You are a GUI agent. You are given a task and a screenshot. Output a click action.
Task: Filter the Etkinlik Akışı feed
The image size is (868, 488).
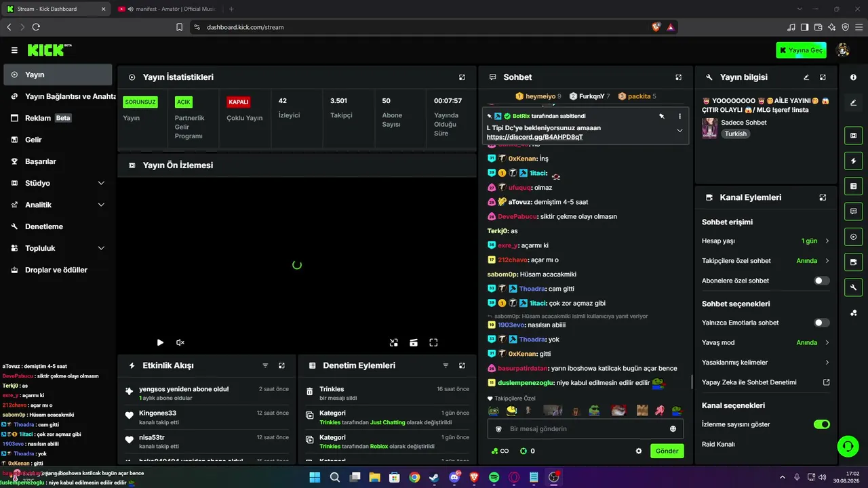pyautogui.click(x=265, y=365)
